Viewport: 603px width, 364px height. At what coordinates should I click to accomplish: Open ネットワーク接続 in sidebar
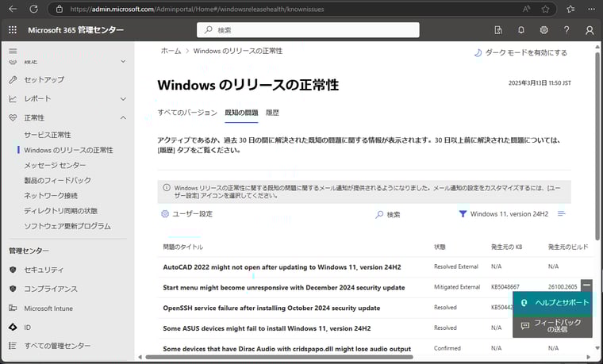click(x=51, y=196)
